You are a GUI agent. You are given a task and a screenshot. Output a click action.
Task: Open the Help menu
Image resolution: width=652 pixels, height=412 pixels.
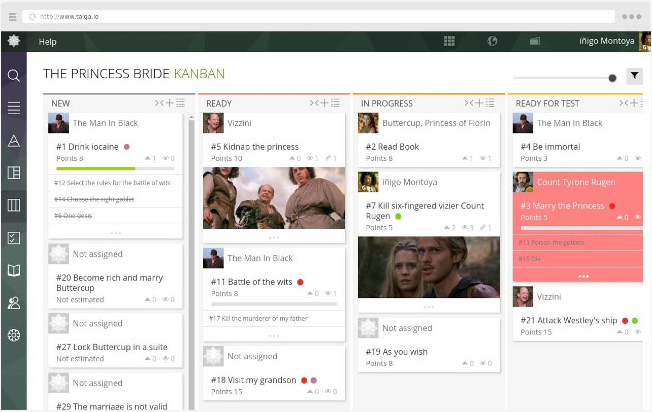tap(48, 42)
